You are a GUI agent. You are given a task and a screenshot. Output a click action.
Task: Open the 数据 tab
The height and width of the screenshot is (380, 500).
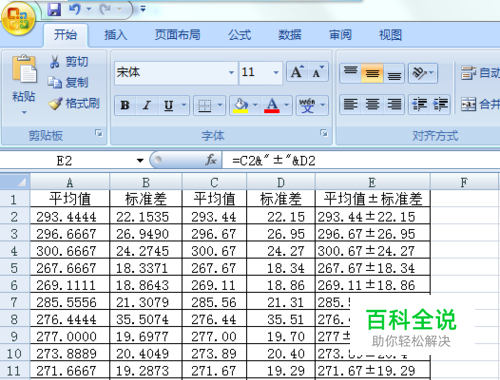(x=290, y=35)
